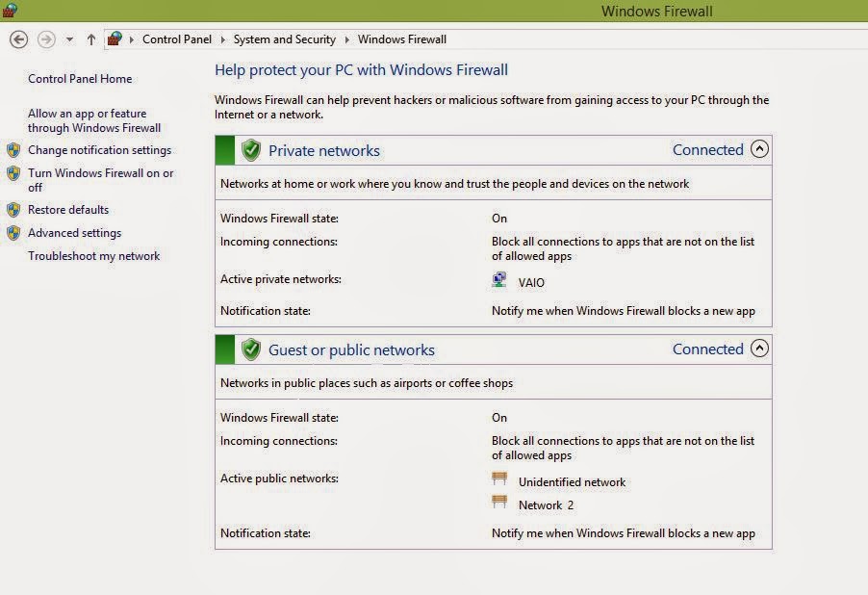868x595 pixels.
Task: Click private Notification state label
Action: pyautogui.click(x=266, y=311)
